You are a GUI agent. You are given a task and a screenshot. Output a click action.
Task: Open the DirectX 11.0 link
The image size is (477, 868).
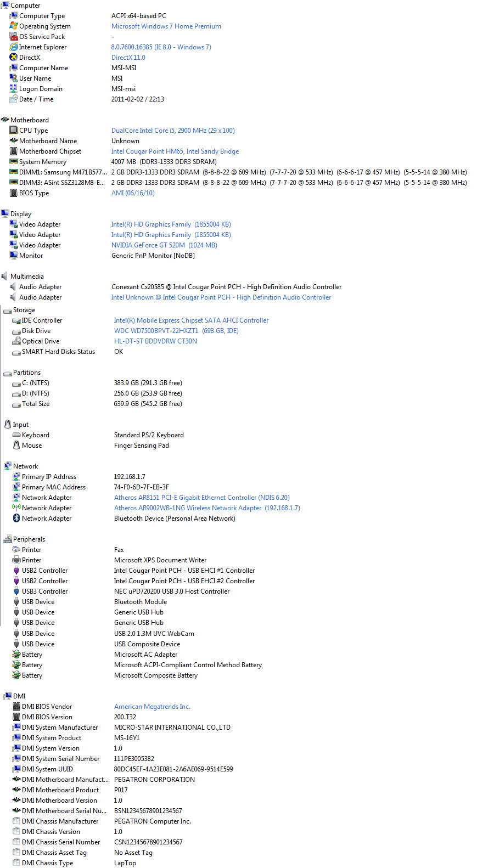[x=128, y=58]
